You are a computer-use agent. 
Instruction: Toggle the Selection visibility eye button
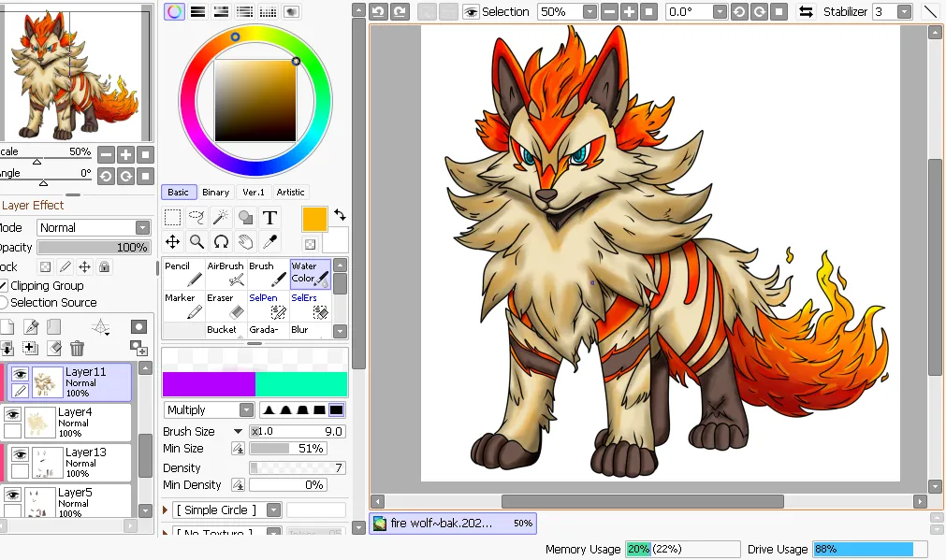472,11
